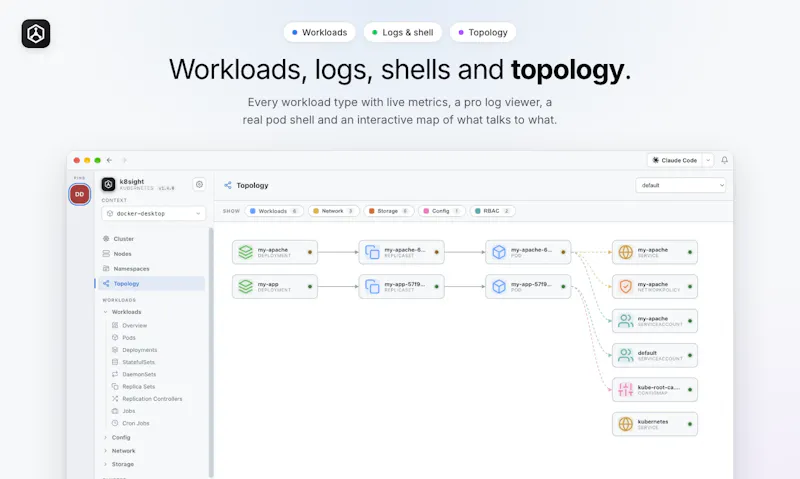Image resolution: width=800 pixels, height=479 pixels.
Task: Toggle the Network filter chip
Action: click(334, 211)
